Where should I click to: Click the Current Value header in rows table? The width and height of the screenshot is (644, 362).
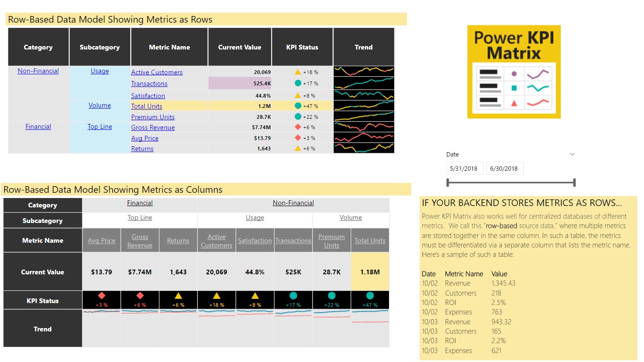pyautogui.click(x=239, y=47)
